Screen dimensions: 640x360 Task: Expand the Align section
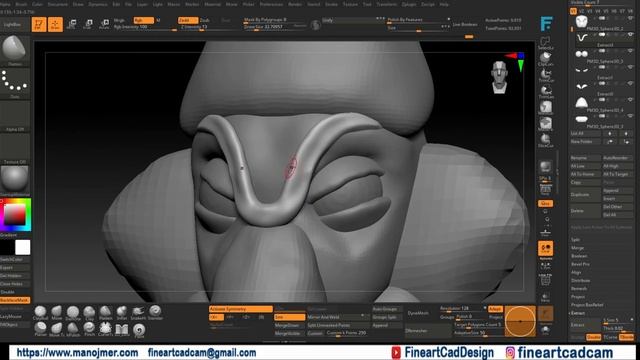(x=576, y=272)
